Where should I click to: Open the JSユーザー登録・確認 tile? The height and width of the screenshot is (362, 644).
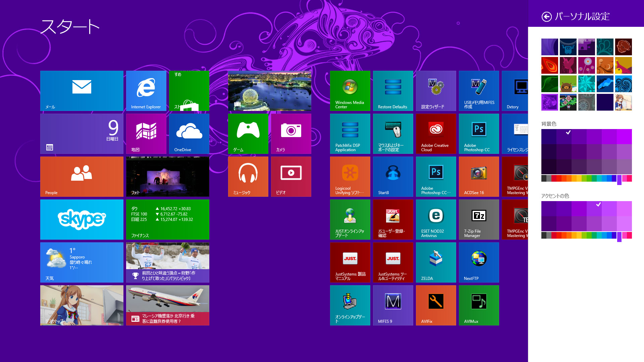click(393, 220)
